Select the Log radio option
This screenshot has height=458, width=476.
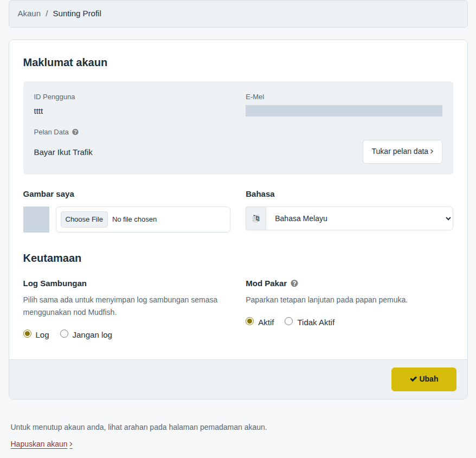pyautogui.click(x=27, y=334)
